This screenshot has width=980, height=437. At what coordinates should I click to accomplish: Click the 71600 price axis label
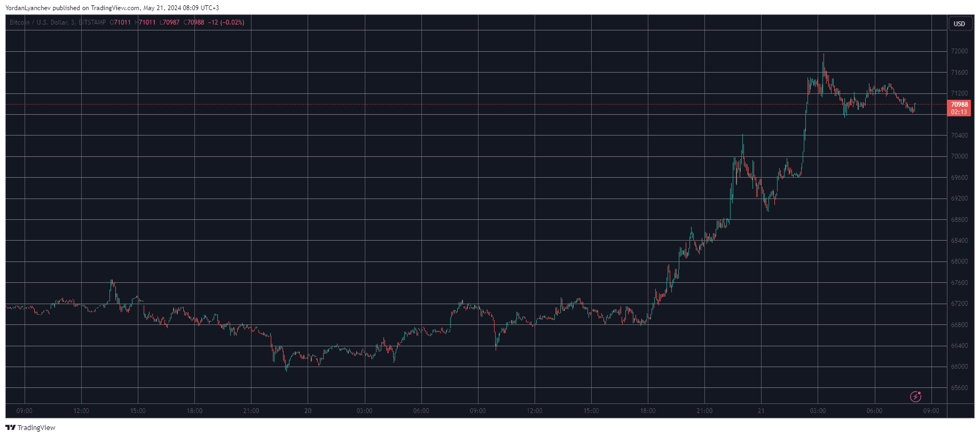coord(959,73)
